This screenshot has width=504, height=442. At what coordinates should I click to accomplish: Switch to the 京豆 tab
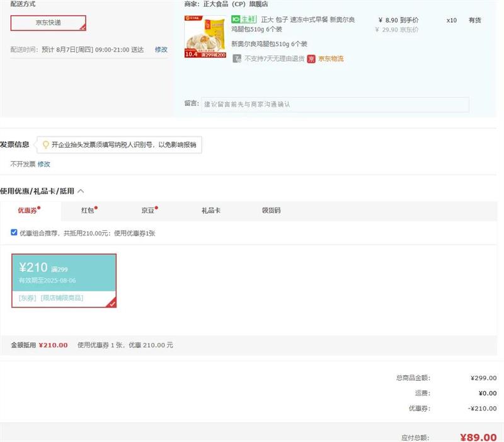148,211
